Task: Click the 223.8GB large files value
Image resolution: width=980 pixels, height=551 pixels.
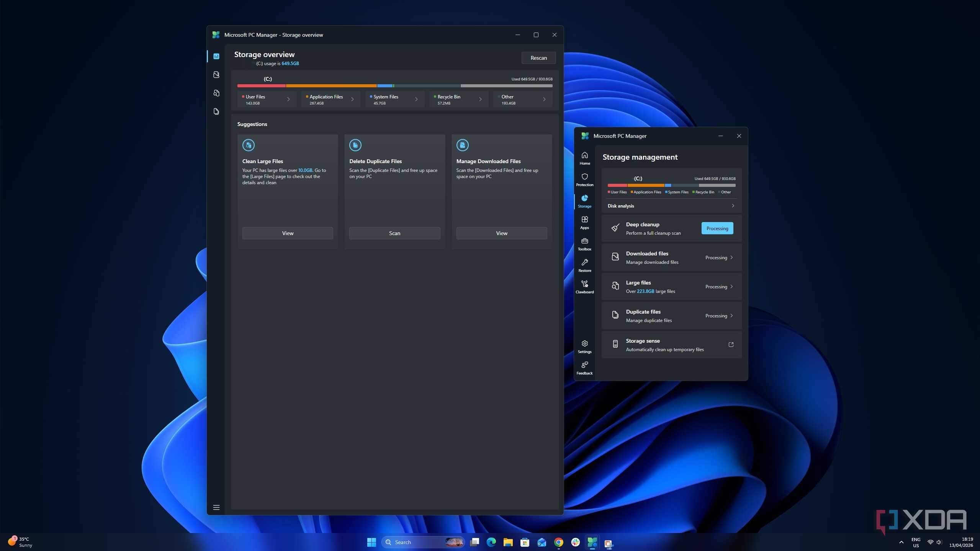Action: [x=645, y=291]
